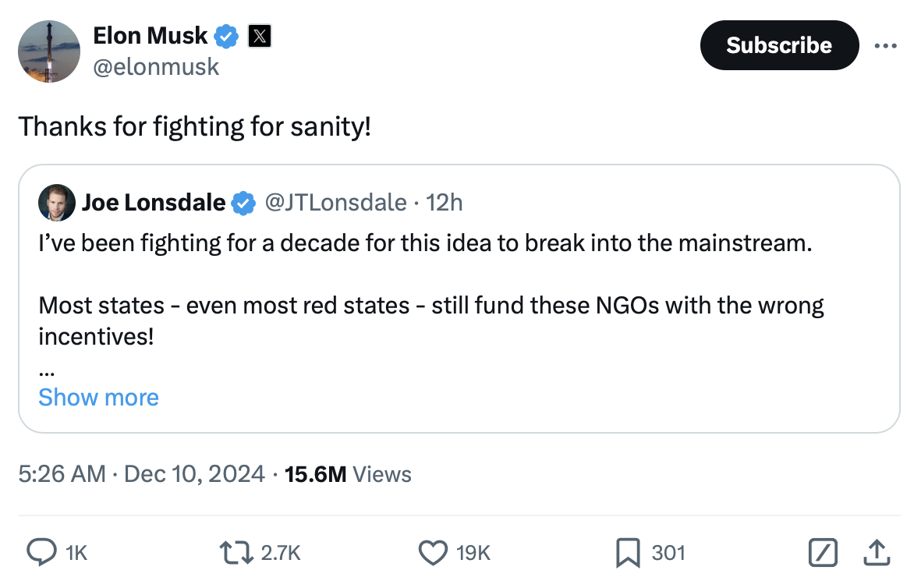This screenshot has width=914, height=588.
Task: Click Joe Lonsdale's verified badge
Action: point(244,204)
